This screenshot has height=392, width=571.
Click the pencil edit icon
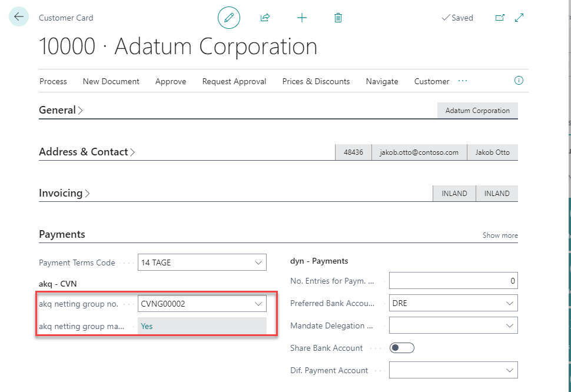229,18
